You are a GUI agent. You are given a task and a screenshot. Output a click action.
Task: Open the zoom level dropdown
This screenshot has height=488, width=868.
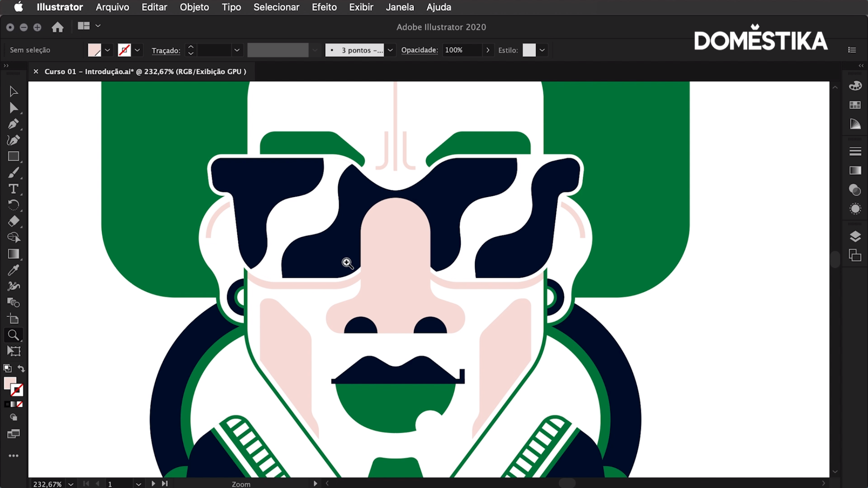click(x=71, y=484)
